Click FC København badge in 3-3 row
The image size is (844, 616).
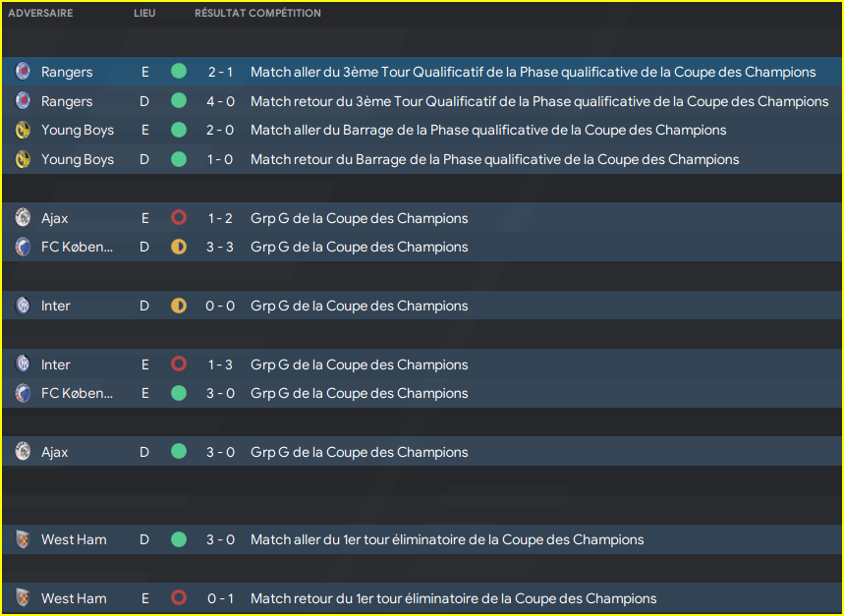pyautogui.click(x=23, y=247)
